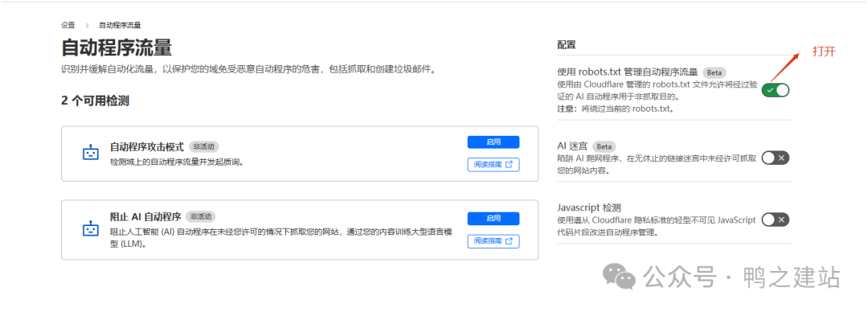Click 启用 for 阻止 AI 自动程序
This screenshot has width=868, height=312.
tap(493, 219)
